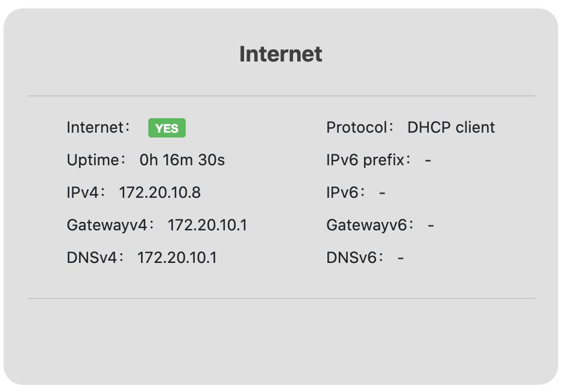This screenshot has height=392, width=563.
Task: Click the dash next to IPv6 prefix
Action: point(428,161)
